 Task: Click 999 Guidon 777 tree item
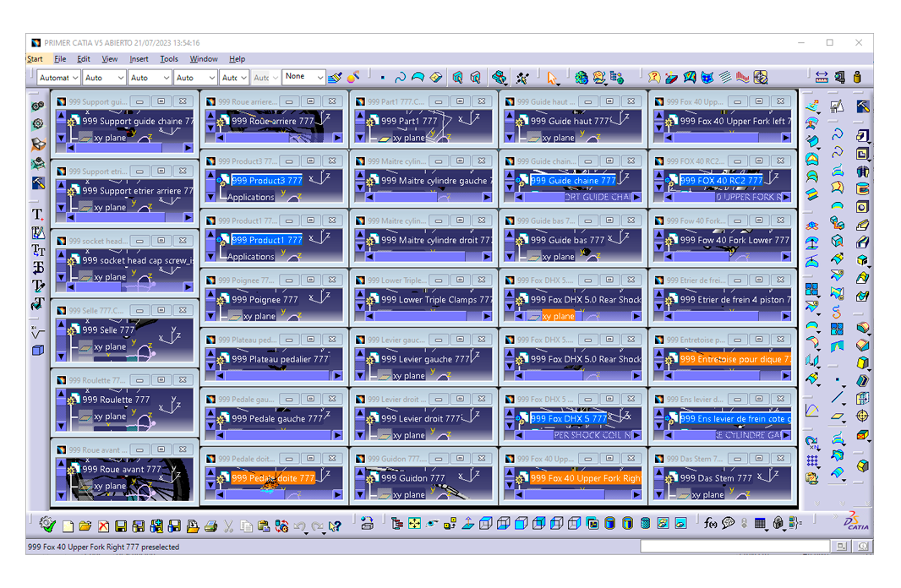click(412, 478)
